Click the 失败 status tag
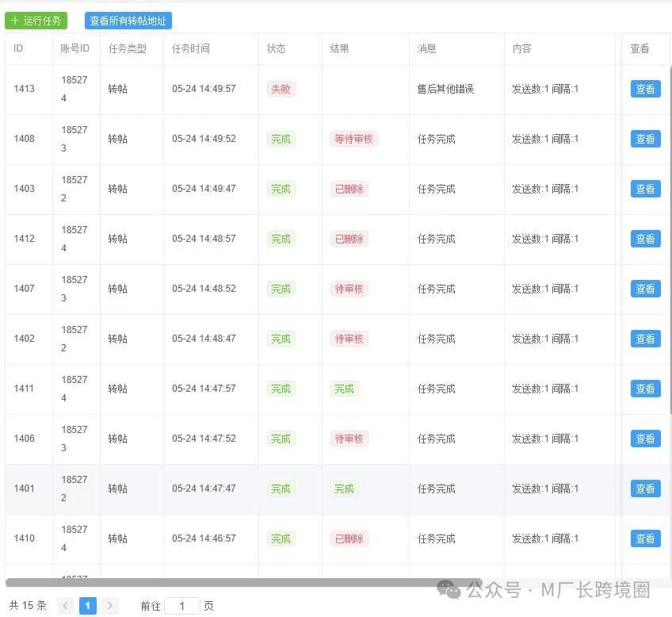The height and width of the screenshot is (617, 672). pyautogui.click(x=281, y=89)
